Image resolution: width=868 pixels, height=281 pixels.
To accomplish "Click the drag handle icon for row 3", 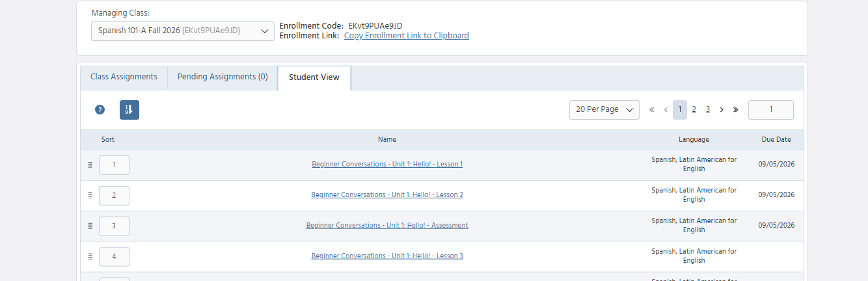I will 90,226.
